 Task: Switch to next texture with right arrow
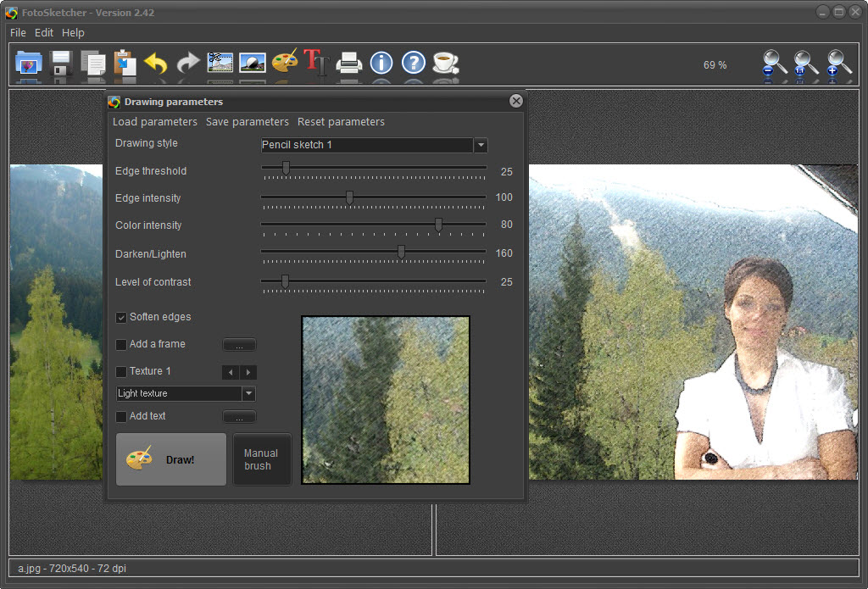click(248, 372)
